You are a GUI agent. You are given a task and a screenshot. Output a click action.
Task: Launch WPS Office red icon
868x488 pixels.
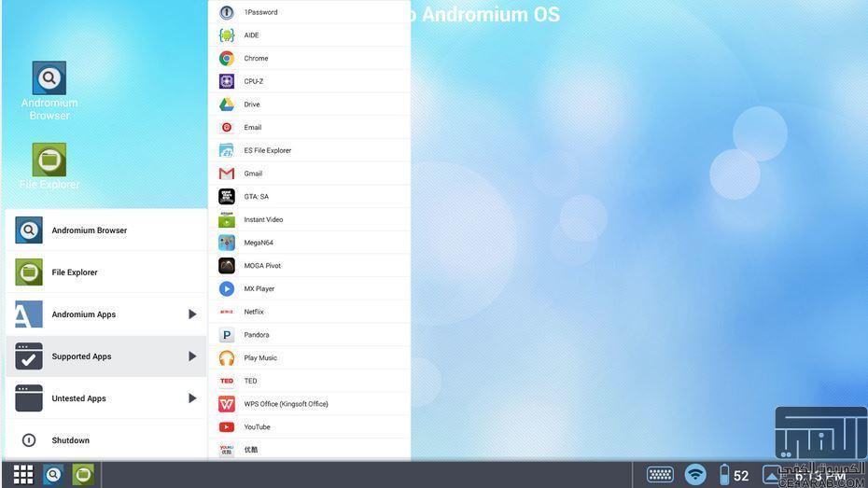227,404
